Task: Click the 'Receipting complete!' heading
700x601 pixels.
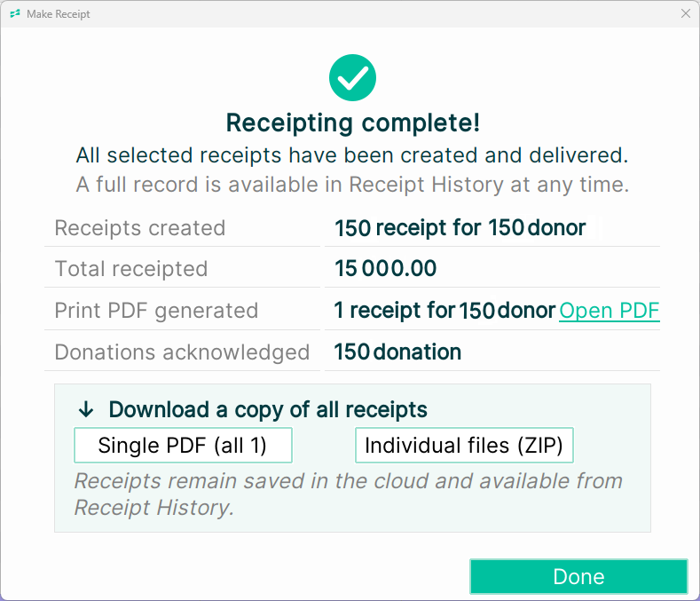Action: [x=353, y=123]
